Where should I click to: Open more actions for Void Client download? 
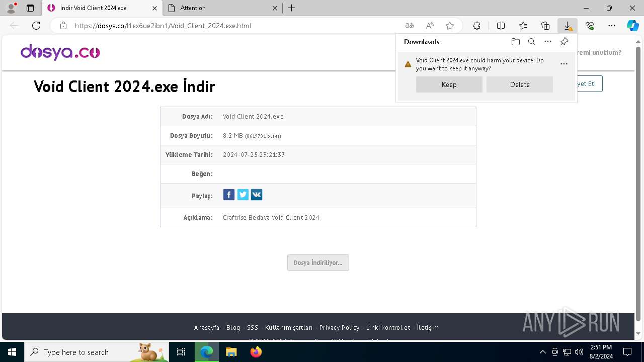563,64
